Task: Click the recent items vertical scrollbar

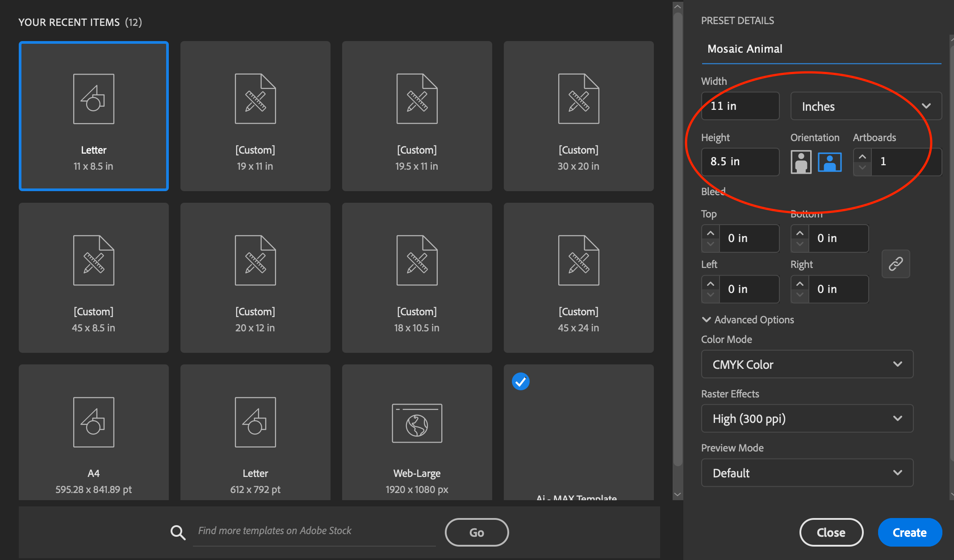Action: [678, 241]
